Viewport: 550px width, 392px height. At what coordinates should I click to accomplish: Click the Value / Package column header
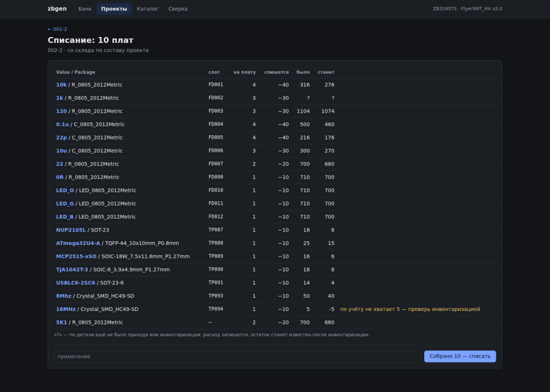(x=75, y=72)
